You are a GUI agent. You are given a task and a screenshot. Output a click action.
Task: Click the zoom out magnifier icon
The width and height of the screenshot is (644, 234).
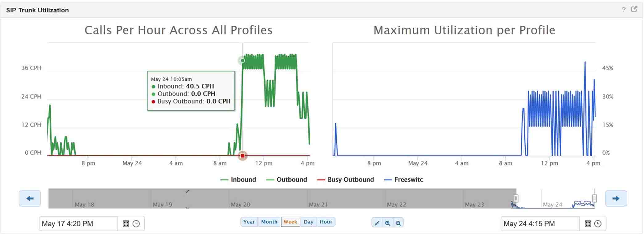point(398,223)
